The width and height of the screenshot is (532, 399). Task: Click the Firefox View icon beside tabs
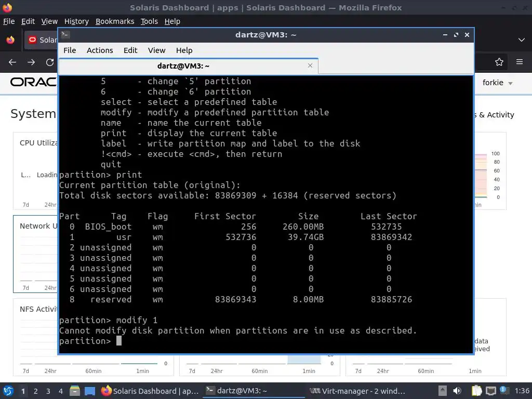10,39
